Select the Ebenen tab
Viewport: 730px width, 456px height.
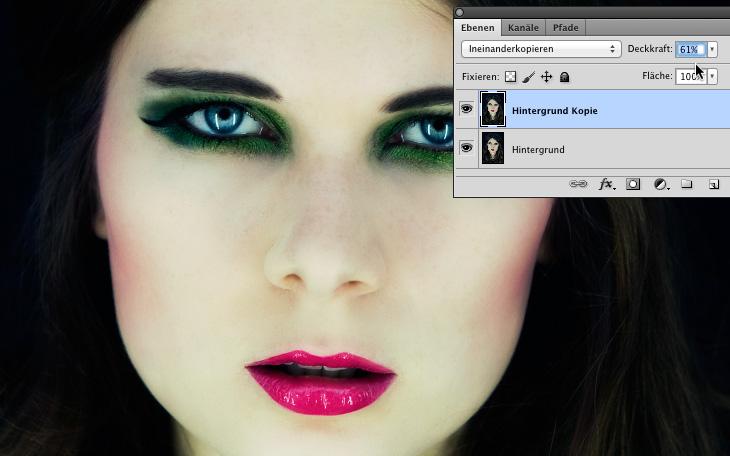pyautogui.click(x=478, y=28)
